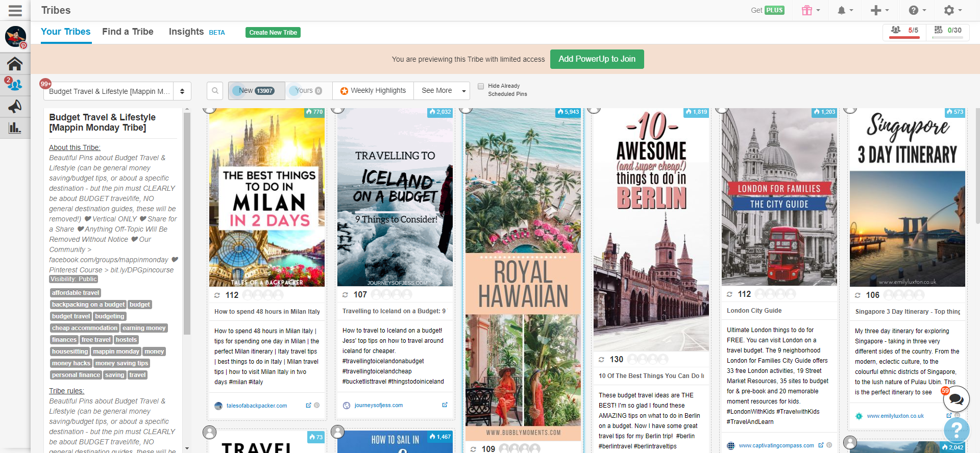Viewport: 980px width, 453px height.
Task: Go to the Home dashboard icon
Action: tap(15, 64)
